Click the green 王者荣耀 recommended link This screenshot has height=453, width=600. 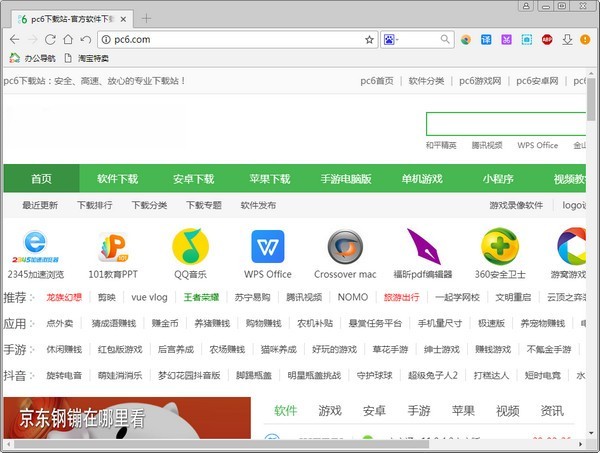pos(201,297)
